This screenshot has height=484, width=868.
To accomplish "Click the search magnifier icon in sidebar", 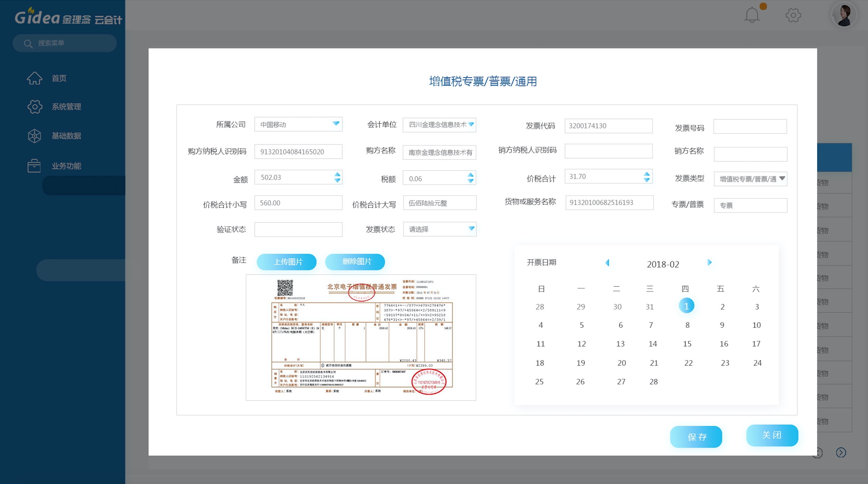I will (x=28, y=44).
